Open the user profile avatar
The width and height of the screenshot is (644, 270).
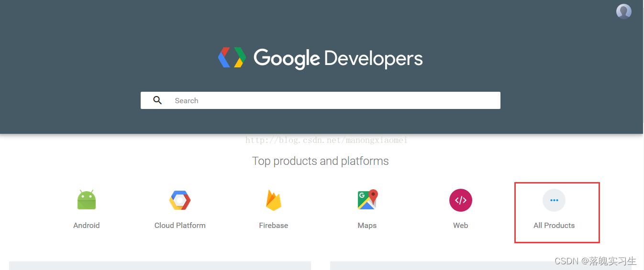623,11
